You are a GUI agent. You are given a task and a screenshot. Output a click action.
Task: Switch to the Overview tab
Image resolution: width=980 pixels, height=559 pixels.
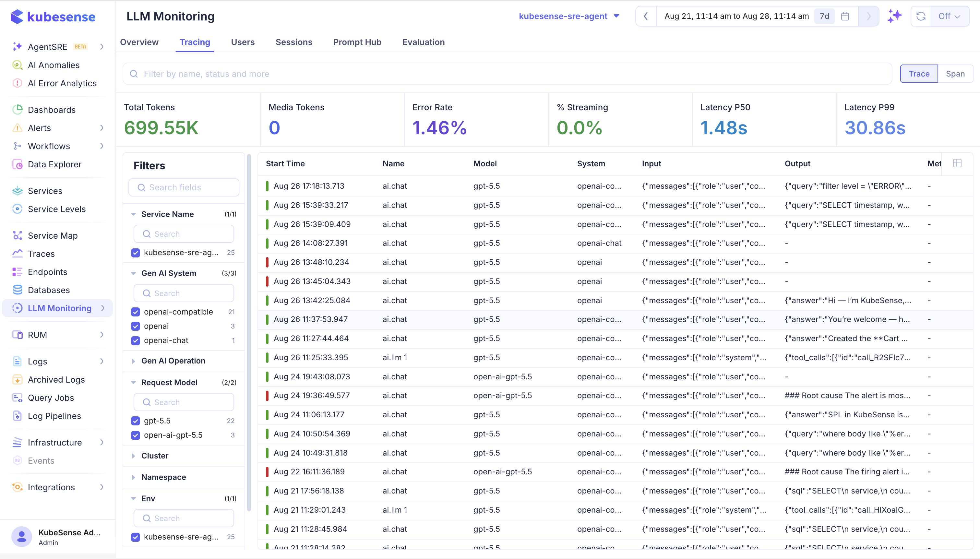point(139,42)
